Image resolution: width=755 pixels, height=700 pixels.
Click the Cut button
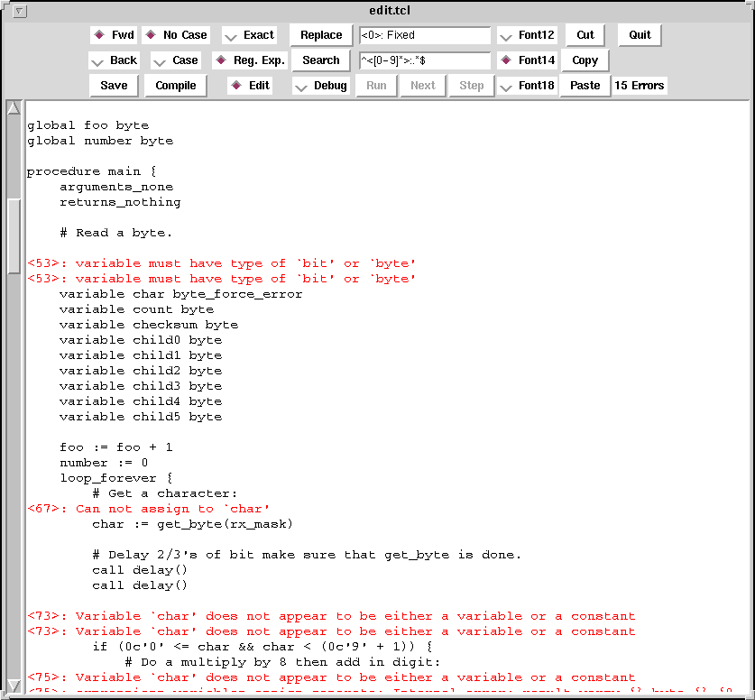tap(585, 35)
